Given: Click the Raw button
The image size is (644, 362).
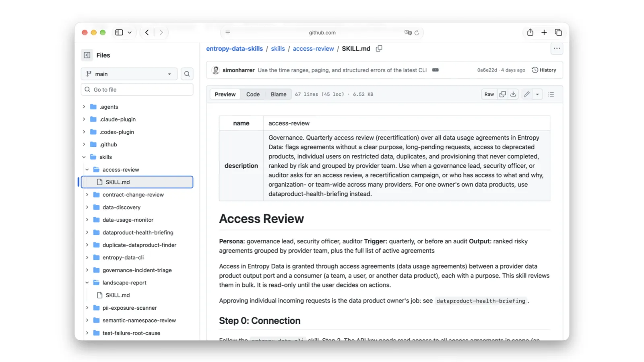Looking at the screenshot, I should coord(489,94).
